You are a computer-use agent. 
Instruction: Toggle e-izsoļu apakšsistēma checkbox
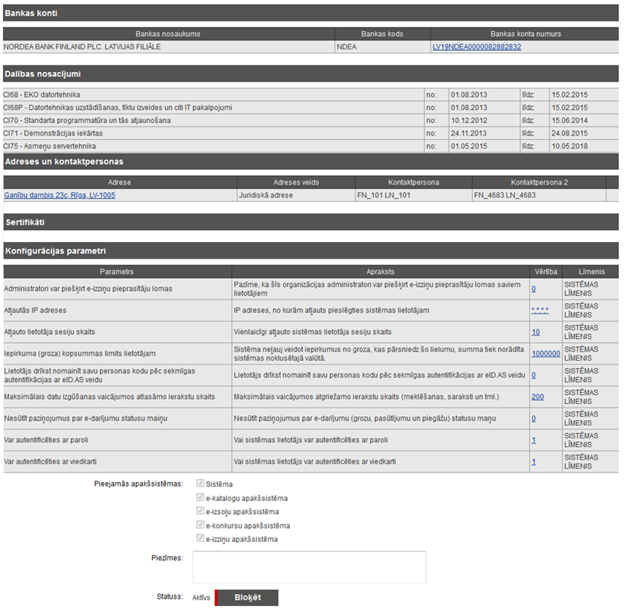point(200,511)
